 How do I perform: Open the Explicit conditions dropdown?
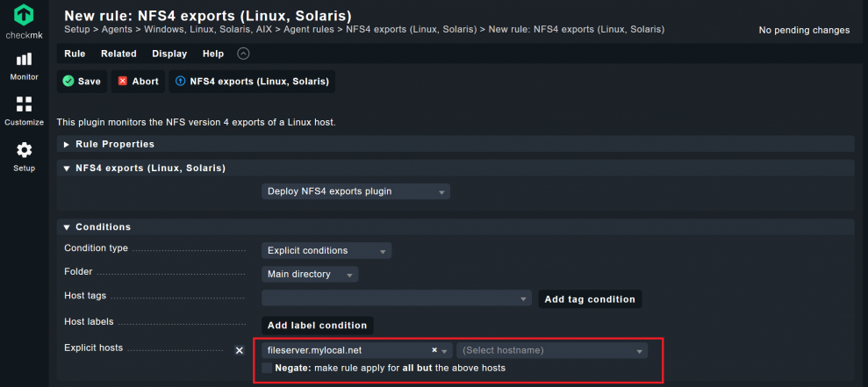point(326,251)
